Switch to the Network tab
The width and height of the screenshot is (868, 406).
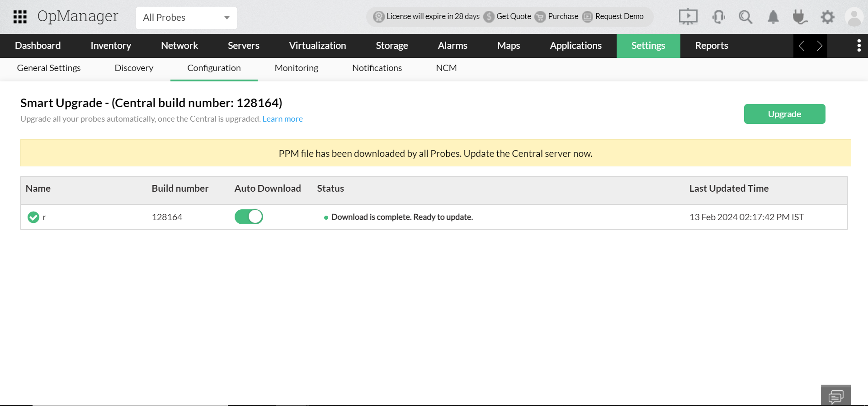[179, 46]
